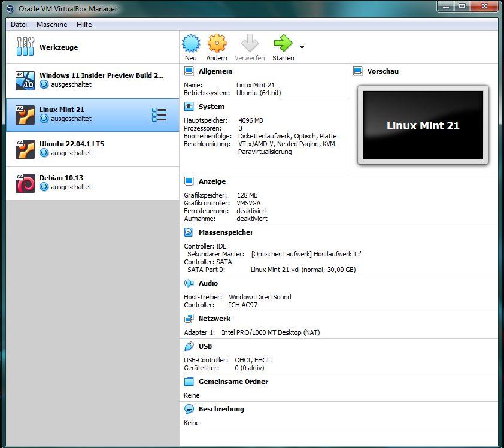This screenshot has width=504, height=448.
Task: Click the Linux Mint 21 VM icon
Action: click(25, 115)
